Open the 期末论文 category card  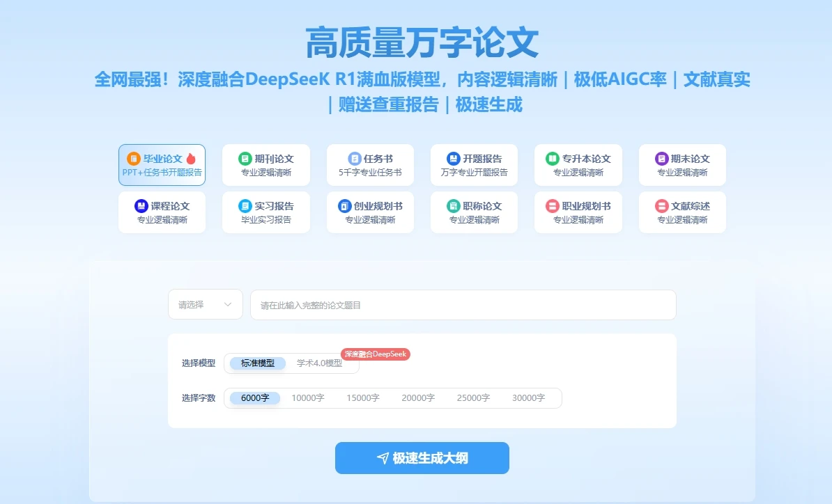click(682, 165)
